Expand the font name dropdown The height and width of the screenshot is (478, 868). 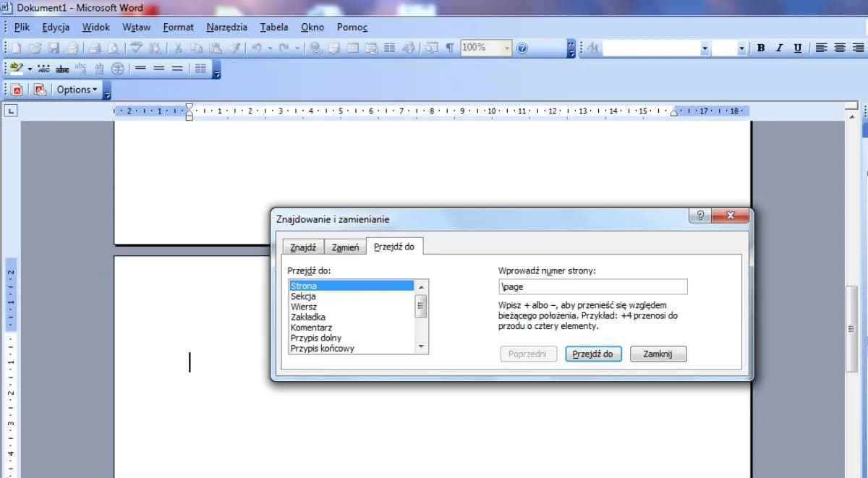point(705,48)
